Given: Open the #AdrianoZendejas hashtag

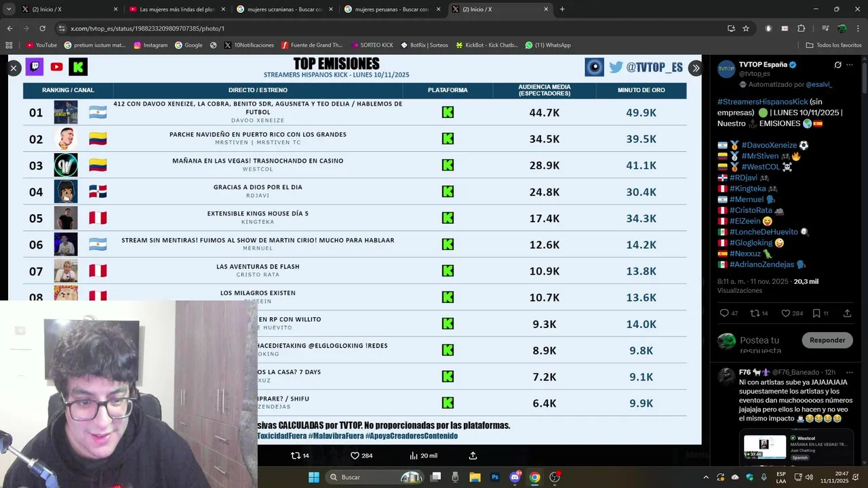Looking at the screenshot, I should click(762, 264).
